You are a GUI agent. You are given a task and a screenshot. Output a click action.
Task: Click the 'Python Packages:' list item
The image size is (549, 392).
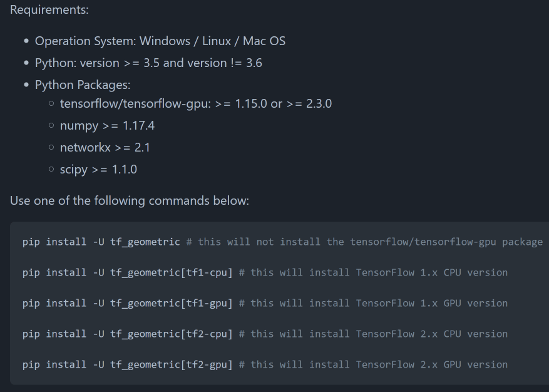(x=83, y=85)
